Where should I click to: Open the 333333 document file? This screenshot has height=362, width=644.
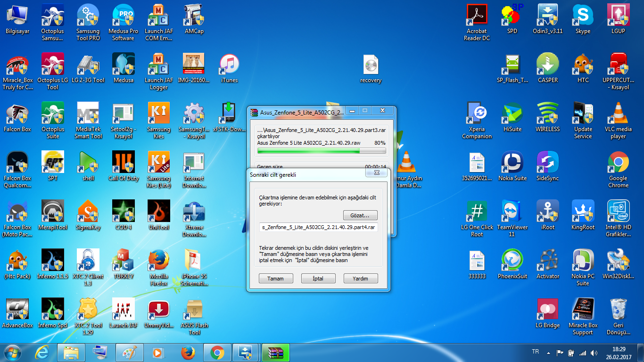(x=477, y=264)
